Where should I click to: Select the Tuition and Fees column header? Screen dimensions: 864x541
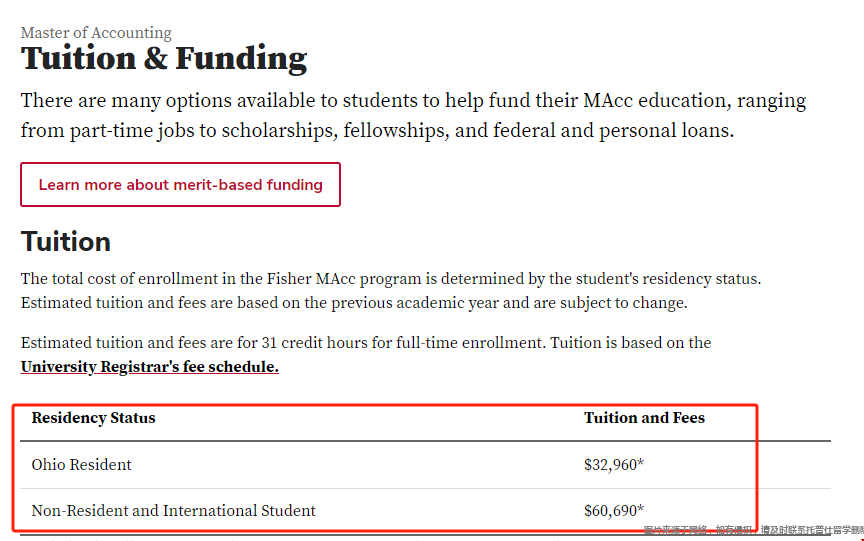[644, 418]
